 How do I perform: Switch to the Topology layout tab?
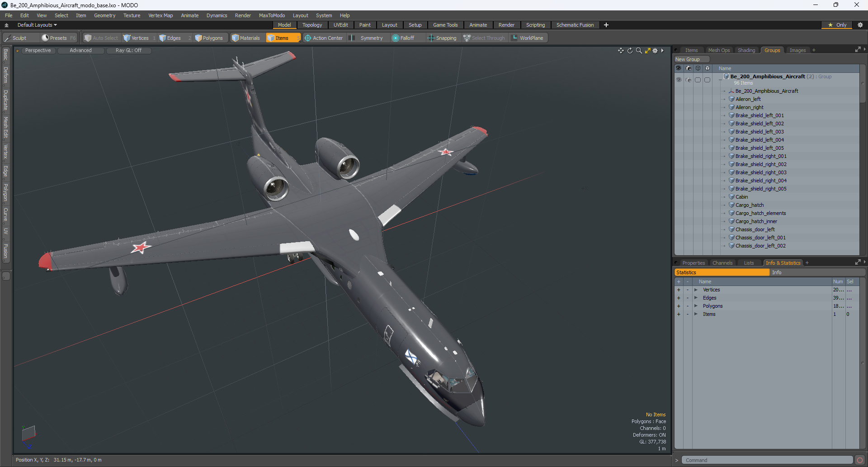pos(312,25)
